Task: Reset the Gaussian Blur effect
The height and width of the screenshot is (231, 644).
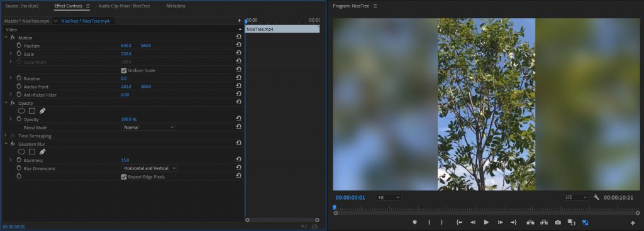Action: 238,143
